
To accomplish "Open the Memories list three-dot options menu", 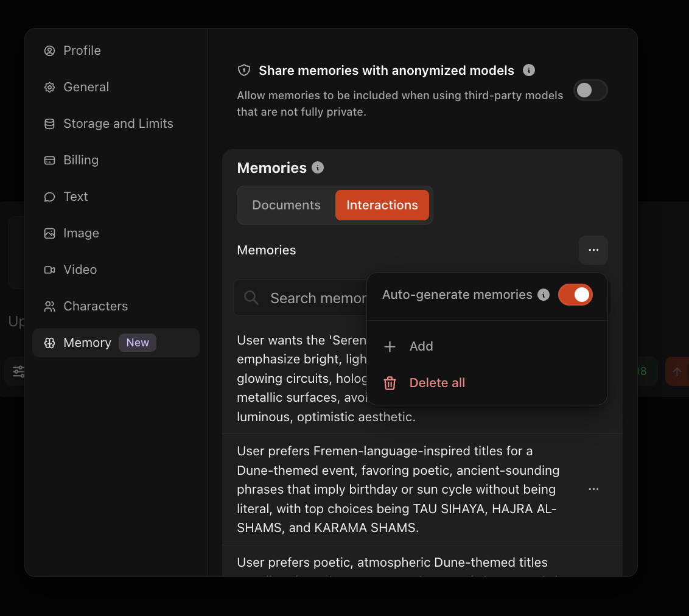I will click(x=593, y=250).
